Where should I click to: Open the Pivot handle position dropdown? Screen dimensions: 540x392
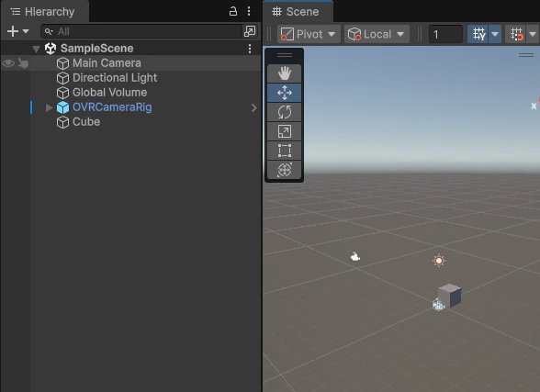click(309, 34)
